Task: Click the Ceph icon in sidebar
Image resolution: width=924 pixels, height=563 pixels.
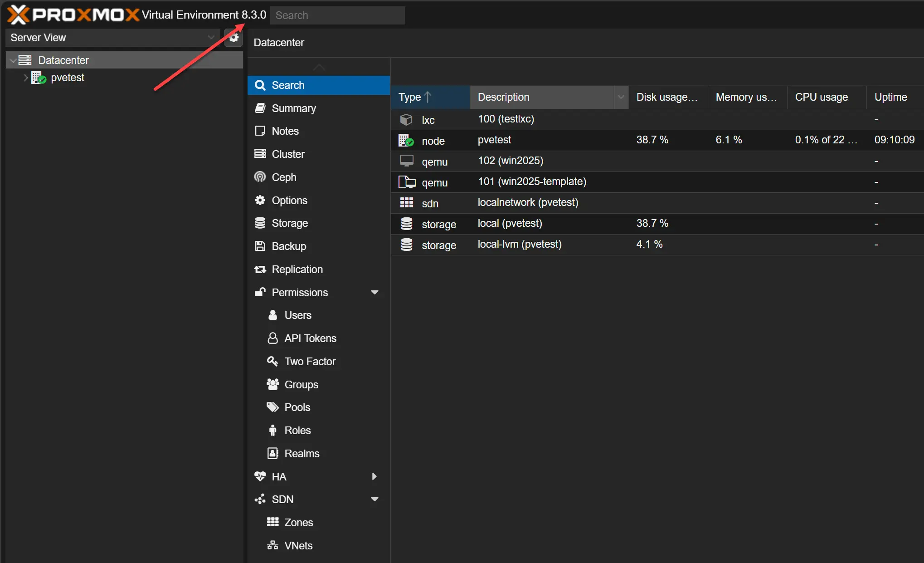Action: [260, 177]
